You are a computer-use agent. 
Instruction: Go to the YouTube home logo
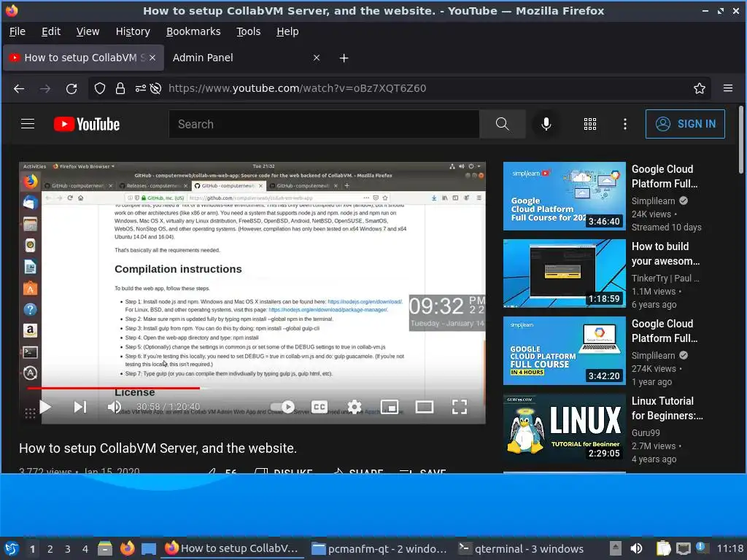tap(86, 124)
